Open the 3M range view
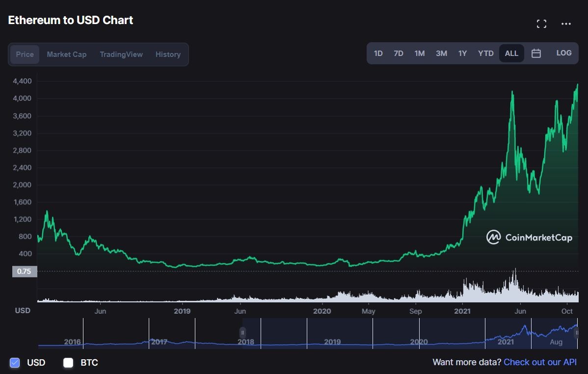Viewport: 588px width, 374px height. pyautogui.click(x=441, y=53)
